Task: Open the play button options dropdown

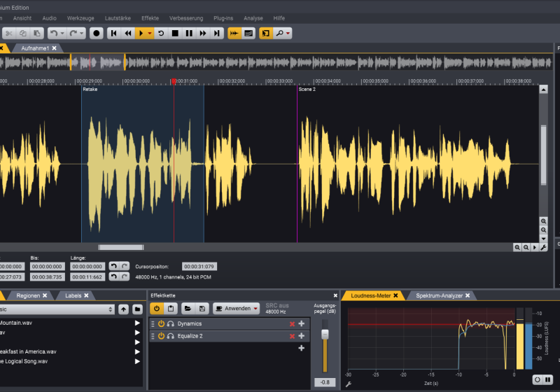Action: tap(150, 33)
